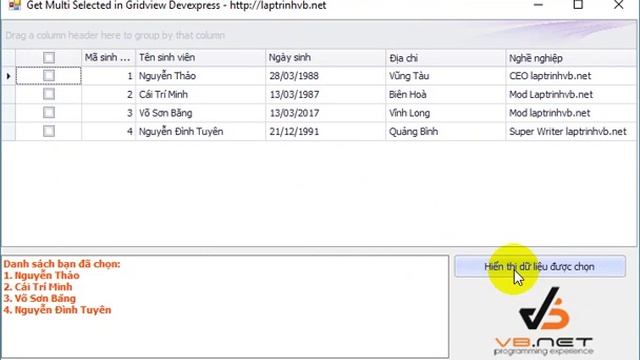Select the 28/03/1988 date cell

click(x=325, y=76)
